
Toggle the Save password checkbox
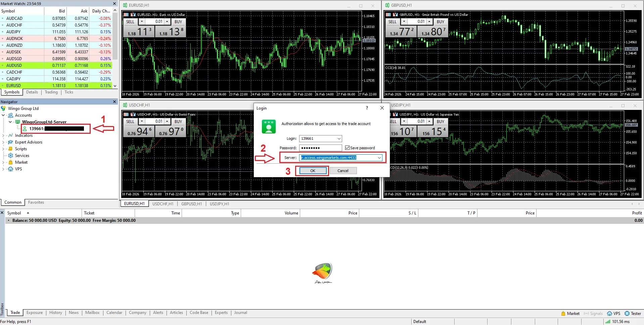click(x=347, y=148)
